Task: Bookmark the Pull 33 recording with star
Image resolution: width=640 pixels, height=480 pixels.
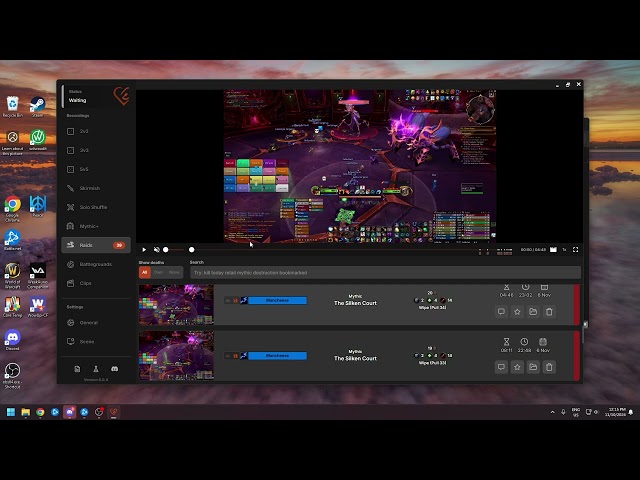Action: [x=517, y=367]
